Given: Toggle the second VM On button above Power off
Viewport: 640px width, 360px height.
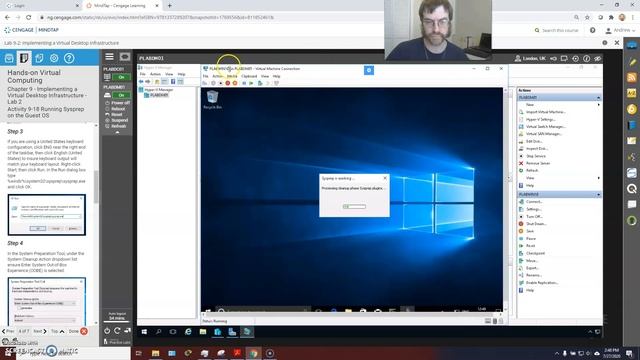Looking at the screenshot, I should [x=121, y=95].
